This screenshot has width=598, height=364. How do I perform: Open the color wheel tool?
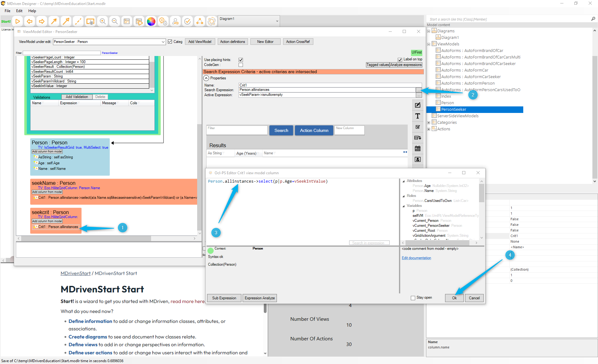coord(151,21)
